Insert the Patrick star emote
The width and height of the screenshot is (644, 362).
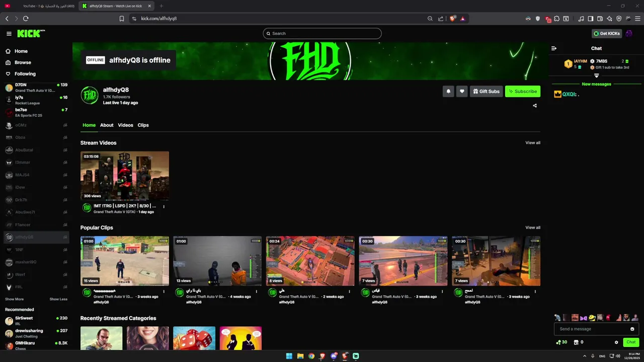pyautogui.click(x=618, y=318)
